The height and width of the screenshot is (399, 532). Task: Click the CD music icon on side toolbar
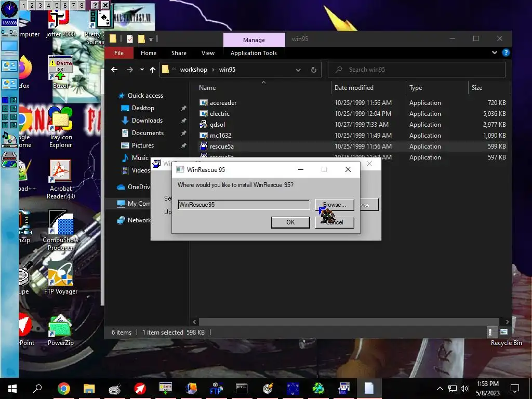[9, 140]
